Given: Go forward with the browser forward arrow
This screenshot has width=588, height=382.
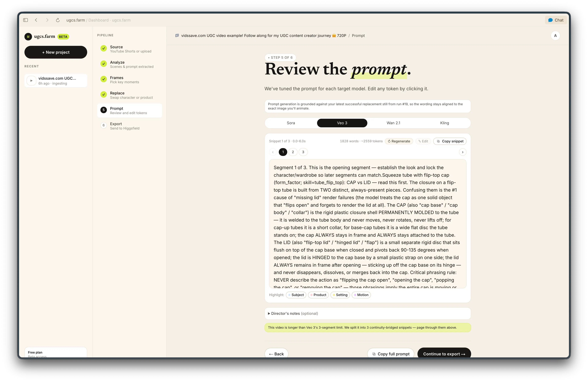Looking at the screenshot, I should click(x=47, y=20).
